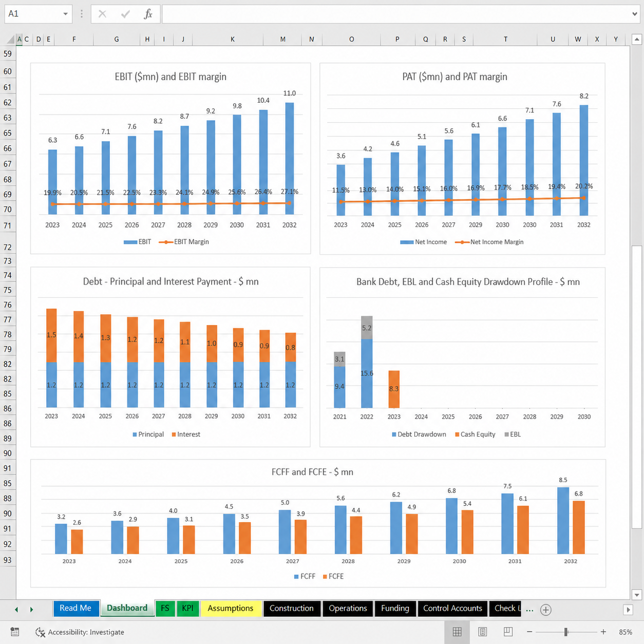Click vertical scrollbar up arrow
Viewport: 644px width, 644px height.
click(x=637, y=39)
